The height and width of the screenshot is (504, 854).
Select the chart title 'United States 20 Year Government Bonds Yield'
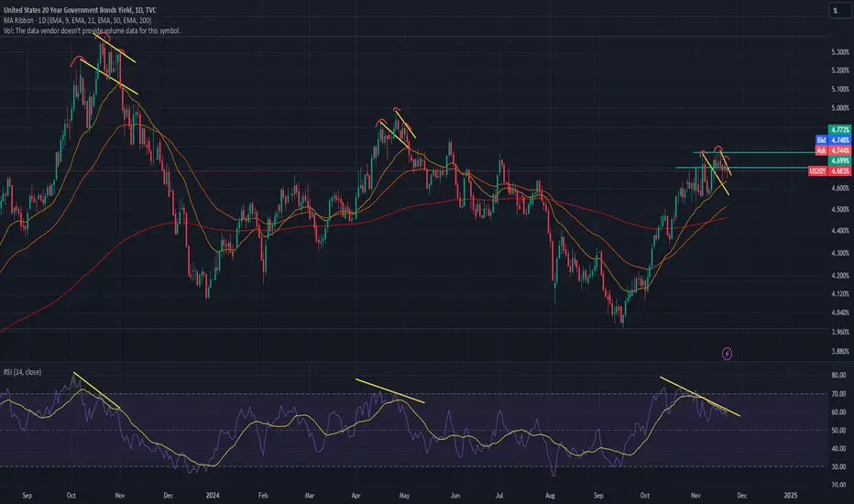coord(68,10)
